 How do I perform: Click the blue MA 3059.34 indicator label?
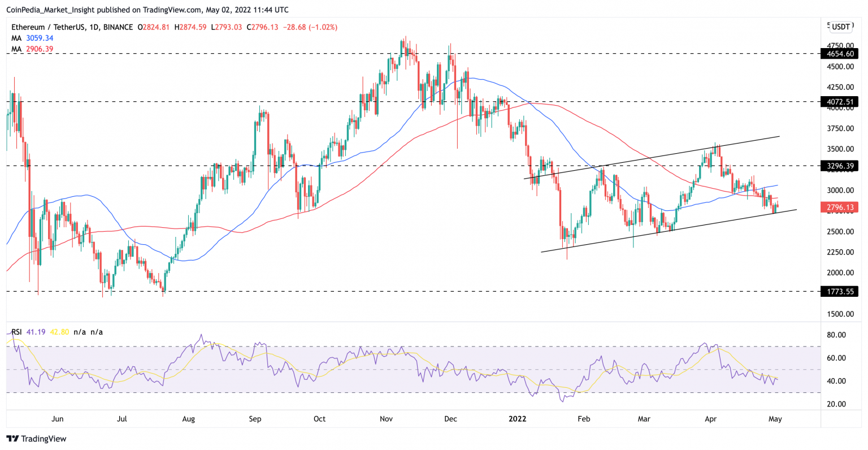tap(32, 38)
